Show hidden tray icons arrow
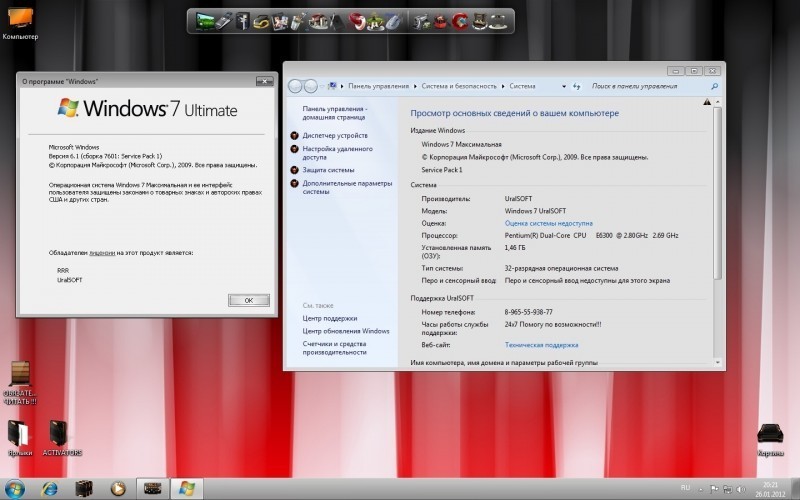Image resolution: width=800 pixels, height=500 pixels. [x=701, y=489]
